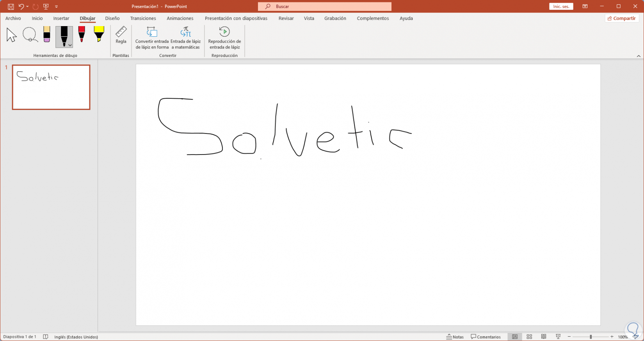Select the red pen tool
The width and height of the screenshot is (644, 341).
[82, 34]
